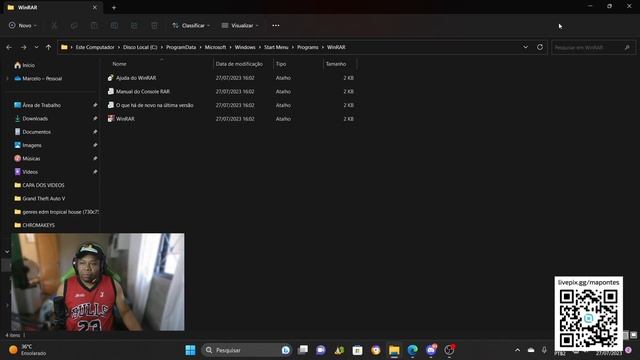This screenshot has height=360, width=640.
Task: Open CAPA DOS VIDEOS folder in sidebar
Action: (x=43, y=185)
